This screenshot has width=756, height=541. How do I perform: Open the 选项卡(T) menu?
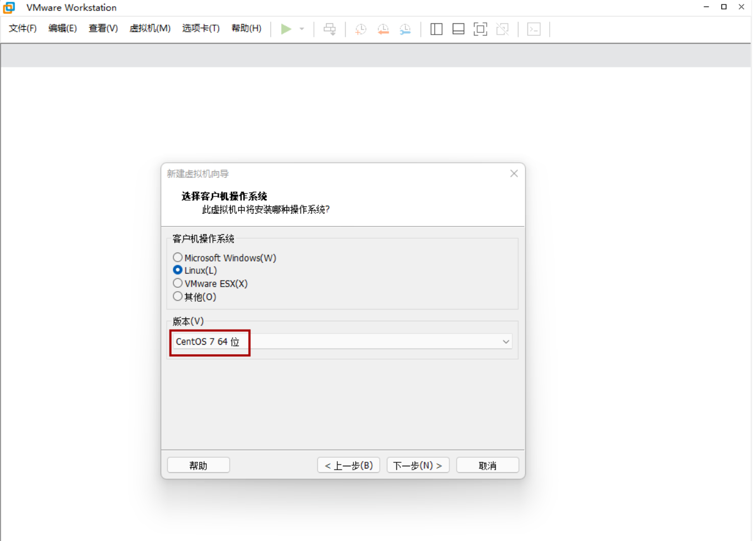tap(201, 28)
